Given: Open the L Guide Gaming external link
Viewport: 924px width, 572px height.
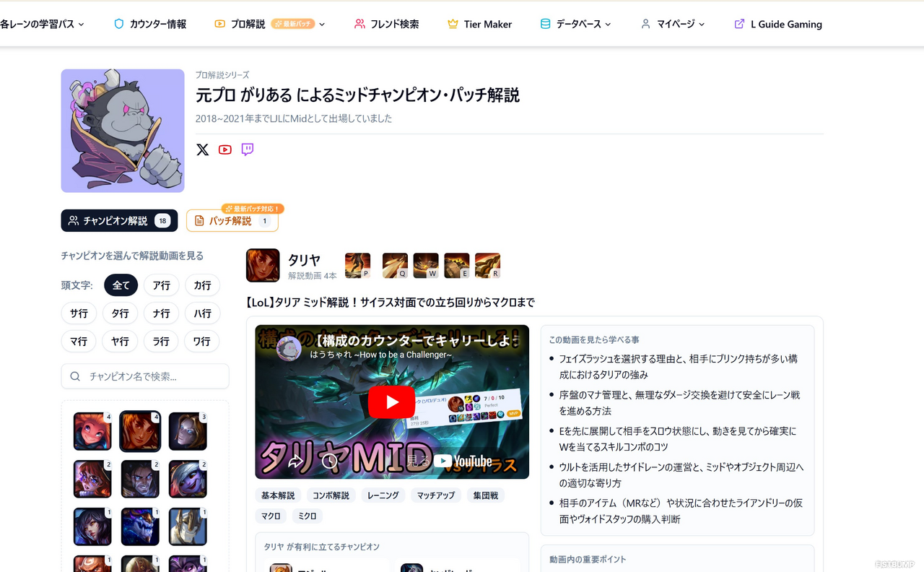Looking at the screenshot, I should (x=778, y=24).
